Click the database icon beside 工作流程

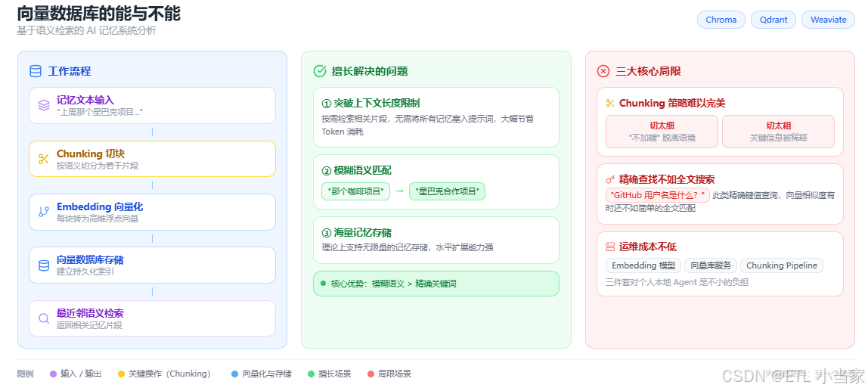tap(36, 71)
